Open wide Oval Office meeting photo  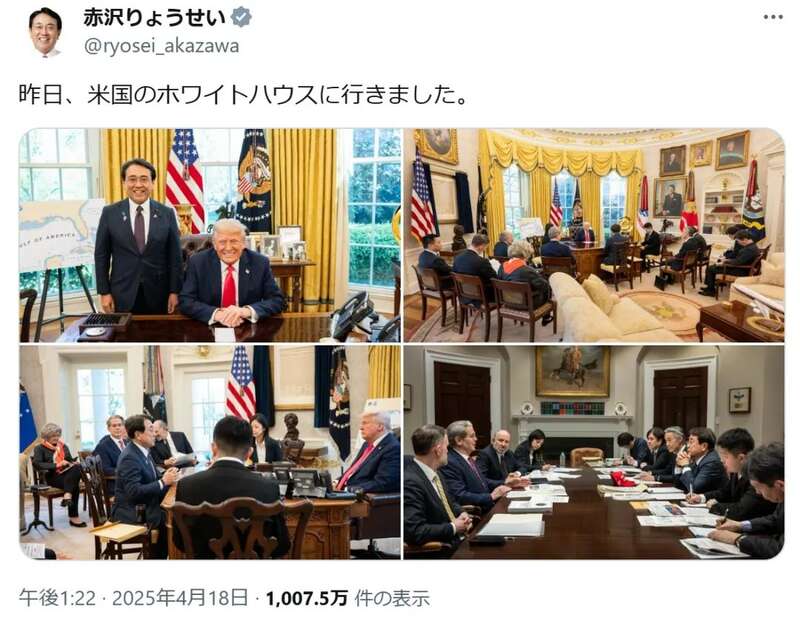point(594,235)
